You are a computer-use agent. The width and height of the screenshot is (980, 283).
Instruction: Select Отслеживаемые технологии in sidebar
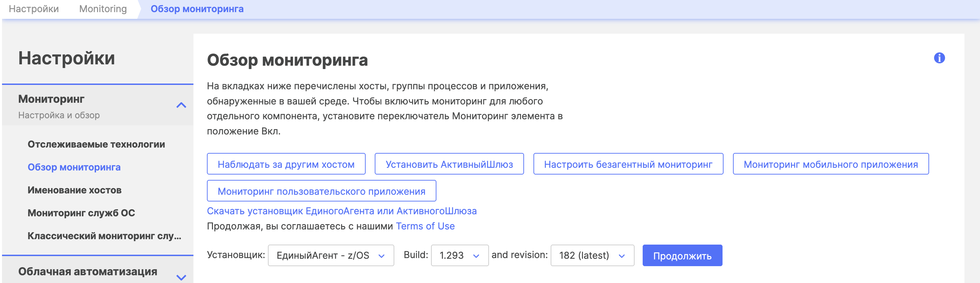coord(96,144)
